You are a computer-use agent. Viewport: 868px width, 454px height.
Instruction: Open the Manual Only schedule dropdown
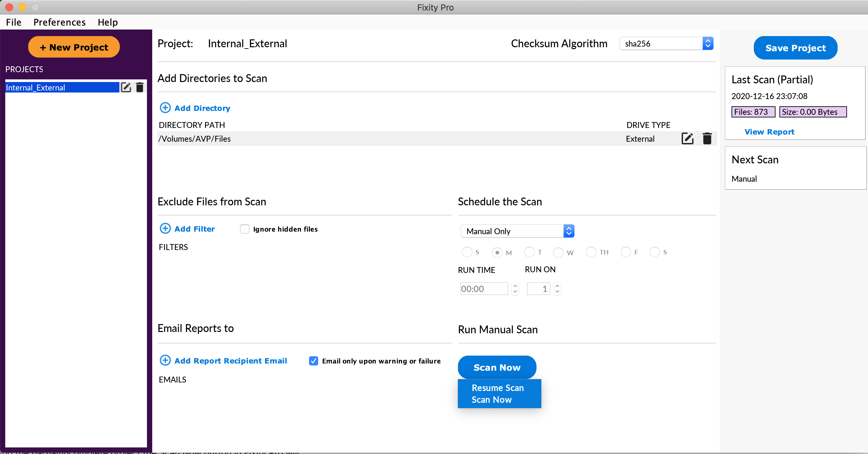pyautogui.click(x=517, y=231)
